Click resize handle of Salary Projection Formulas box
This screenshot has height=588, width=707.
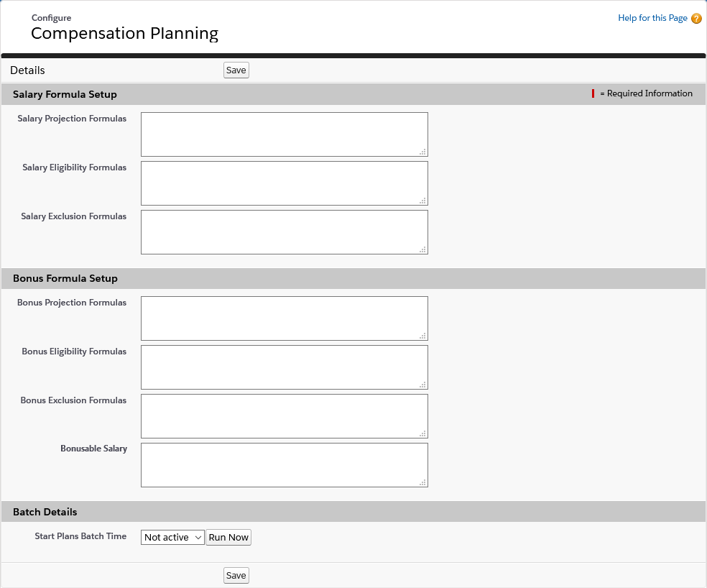click(x=423, y=152)
